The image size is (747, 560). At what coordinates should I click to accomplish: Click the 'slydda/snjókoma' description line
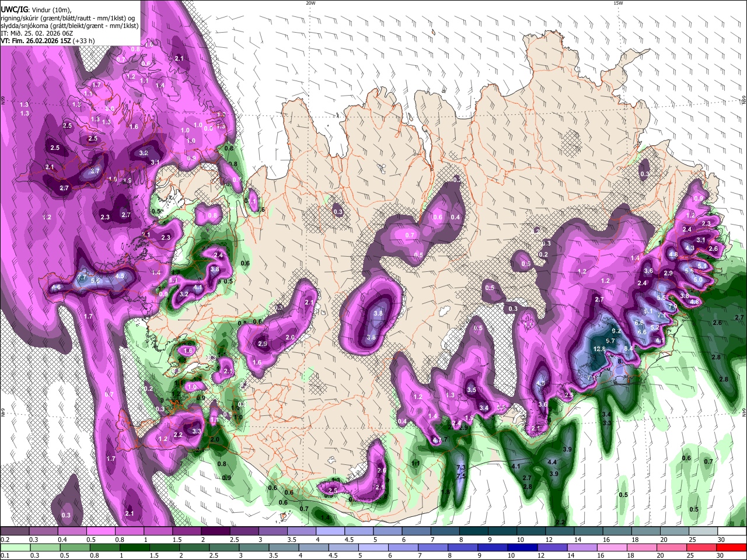coord(70,26)
